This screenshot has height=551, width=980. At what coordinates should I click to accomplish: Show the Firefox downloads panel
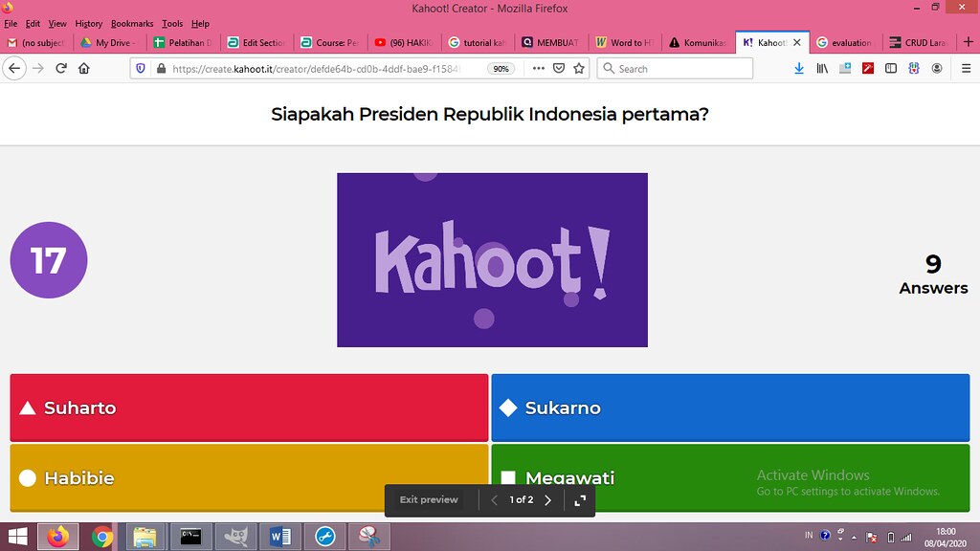click(x=799, y=69)
